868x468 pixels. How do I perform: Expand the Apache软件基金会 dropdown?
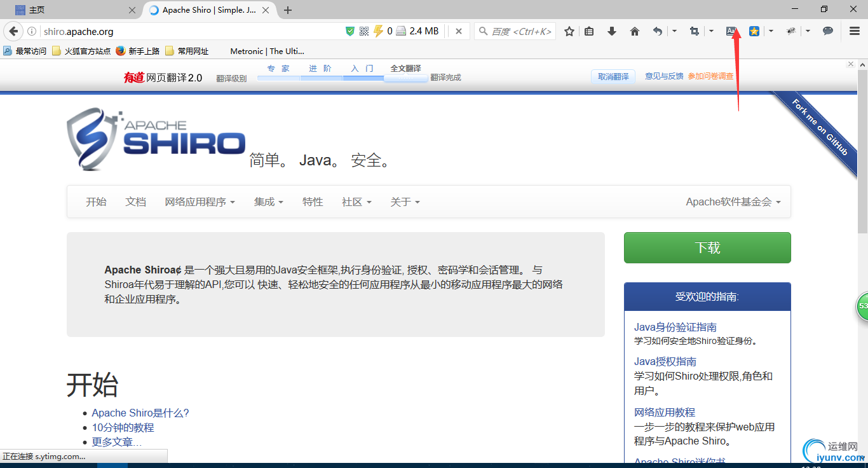click(733, 202)
